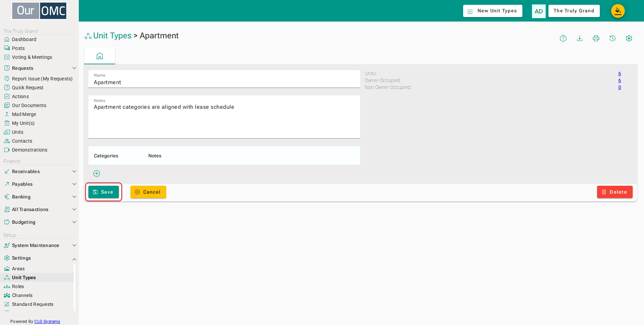Screen dimensions: 644x325
Task: Open the CLG Systems link
Action: click(x=47, y=322)
